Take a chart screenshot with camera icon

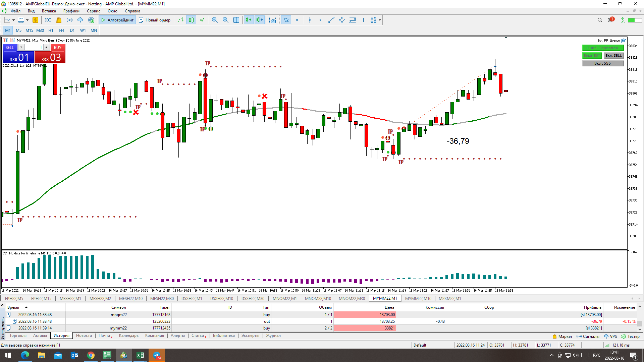[273, 20]
